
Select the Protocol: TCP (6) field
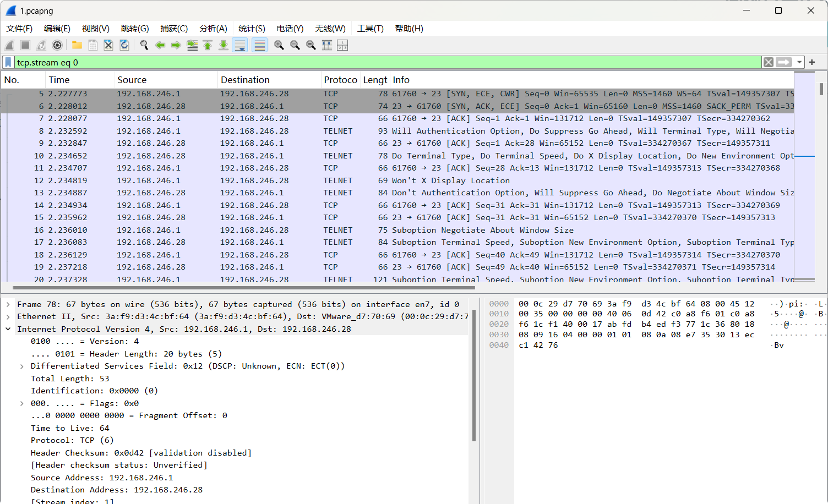72,440
